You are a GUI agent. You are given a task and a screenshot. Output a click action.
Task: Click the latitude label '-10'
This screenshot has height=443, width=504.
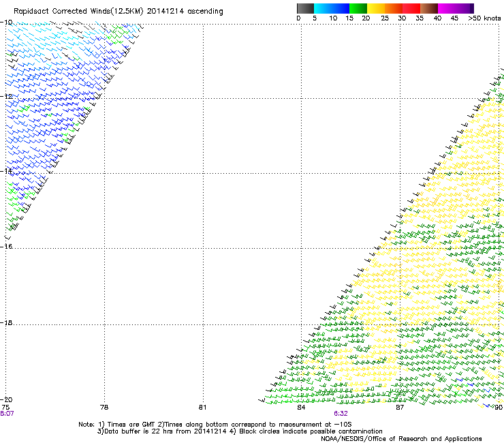pyautogui.click(x=6, y=22)
